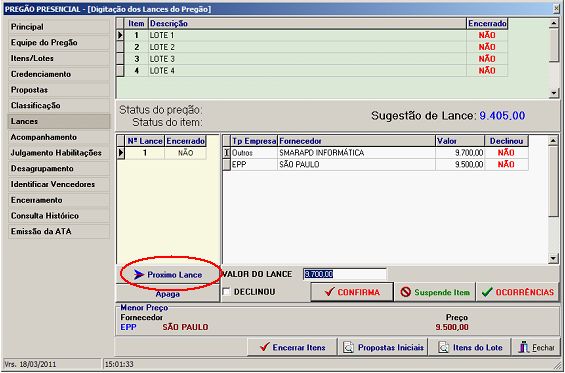Screen dimensions: 565x373
Task: Select the Lances section
Action: point(59,121)
